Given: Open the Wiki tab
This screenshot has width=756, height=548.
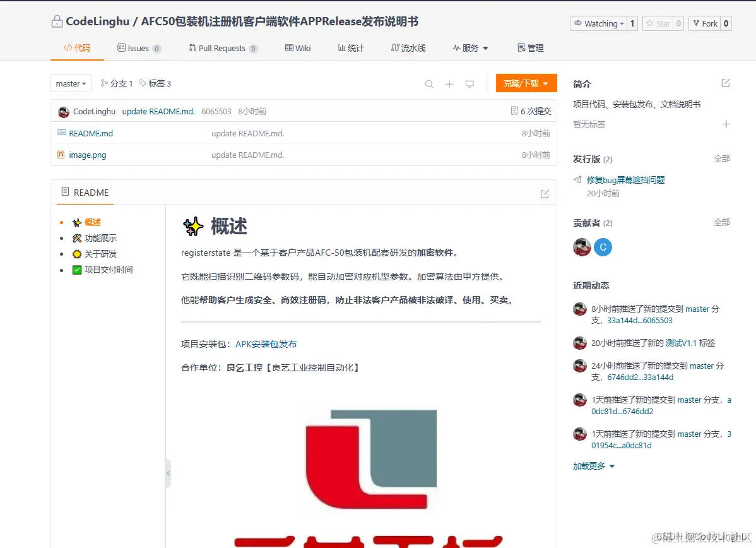Looking at the screenshot, I should [297, 47].
